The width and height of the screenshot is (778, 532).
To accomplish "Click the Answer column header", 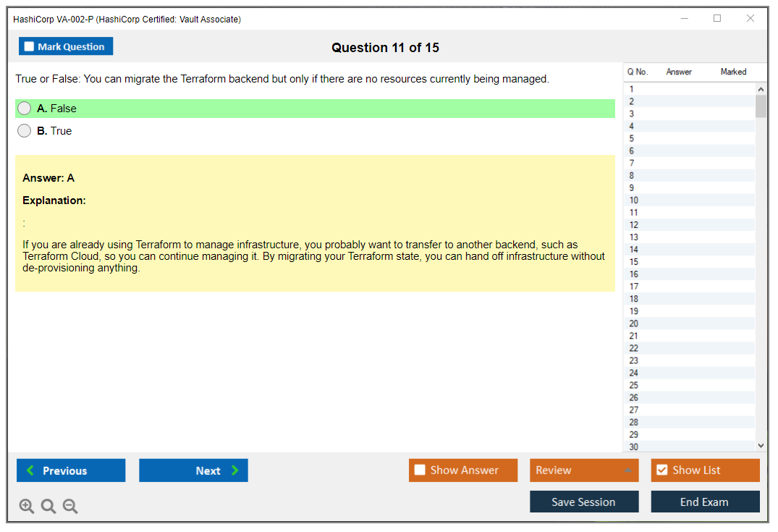I will [x=679, y=72].
